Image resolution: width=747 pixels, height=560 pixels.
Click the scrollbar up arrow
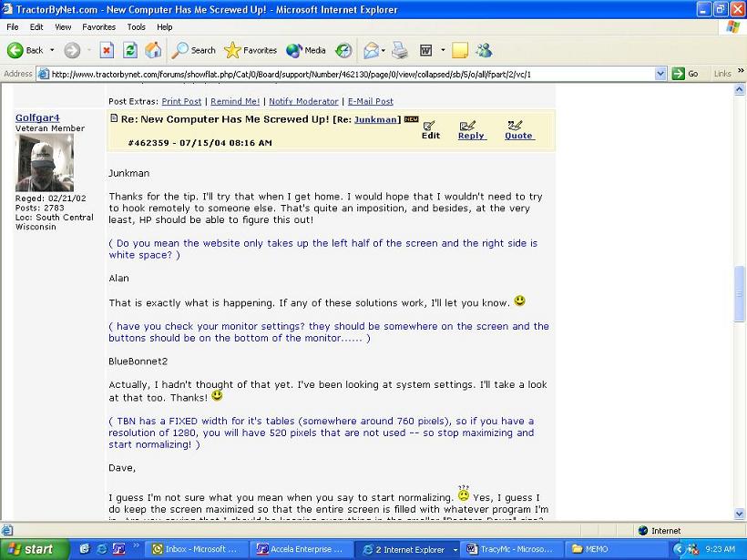740,89
